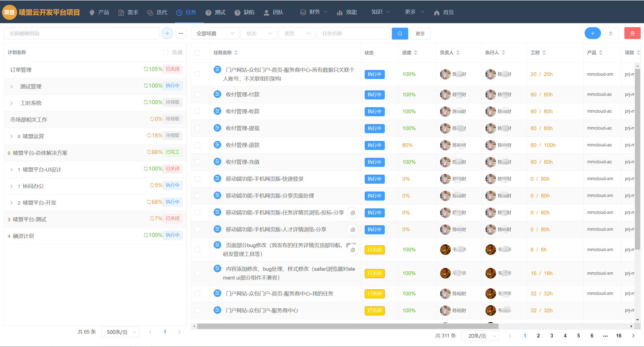Click the 任务名称 search input field
Viewport: 644px width, 347px height.
point(353,33)
